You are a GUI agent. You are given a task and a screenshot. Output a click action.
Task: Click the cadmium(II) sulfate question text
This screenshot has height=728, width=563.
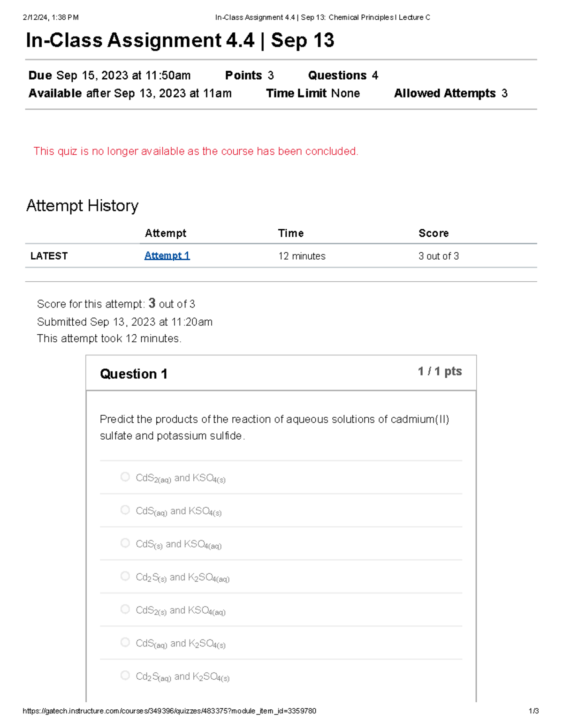(274, 427)
